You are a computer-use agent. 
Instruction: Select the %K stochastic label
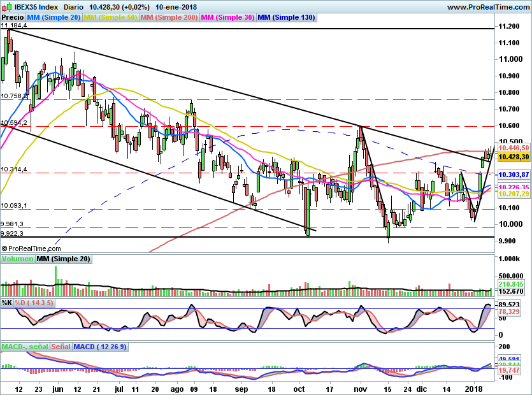pyautogui.click(x=7, y=303)
